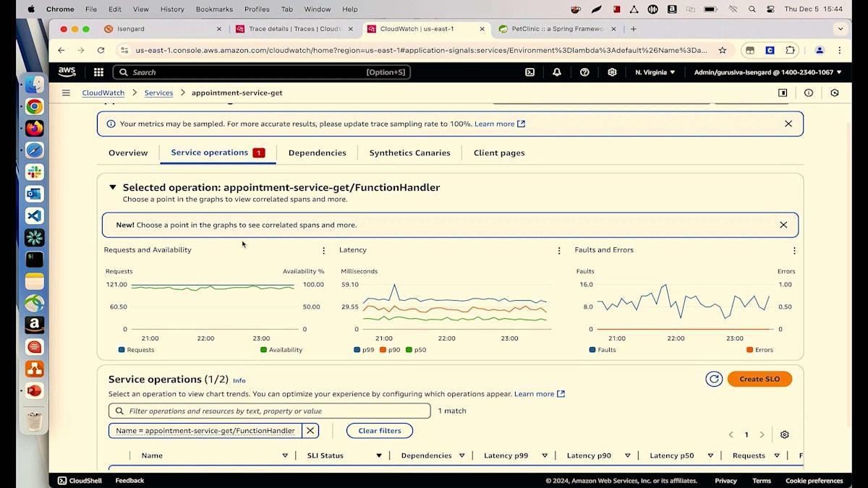
Task: Focus the filter operations search field
Action: [x=270, y=411]
